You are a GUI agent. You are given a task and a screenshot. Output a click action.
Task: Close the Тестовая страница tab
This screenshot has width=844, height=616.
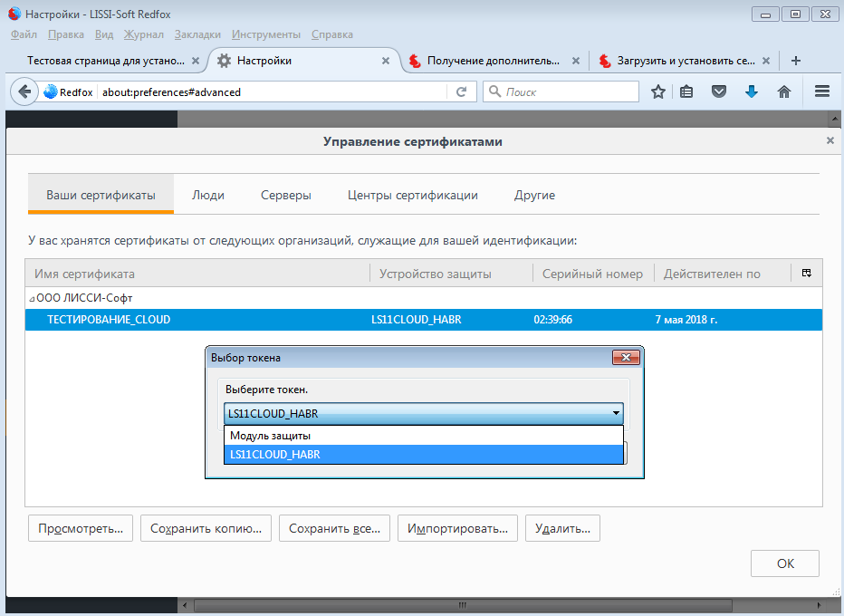[x=196, y=61]
